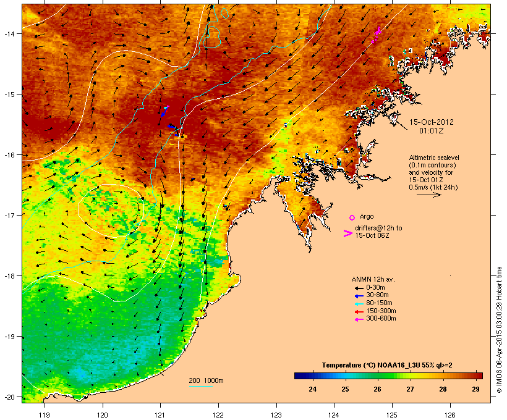Screen dimensions: 507x420
Task: Click the magenta drifters V symbol
Action: point(347,233)
